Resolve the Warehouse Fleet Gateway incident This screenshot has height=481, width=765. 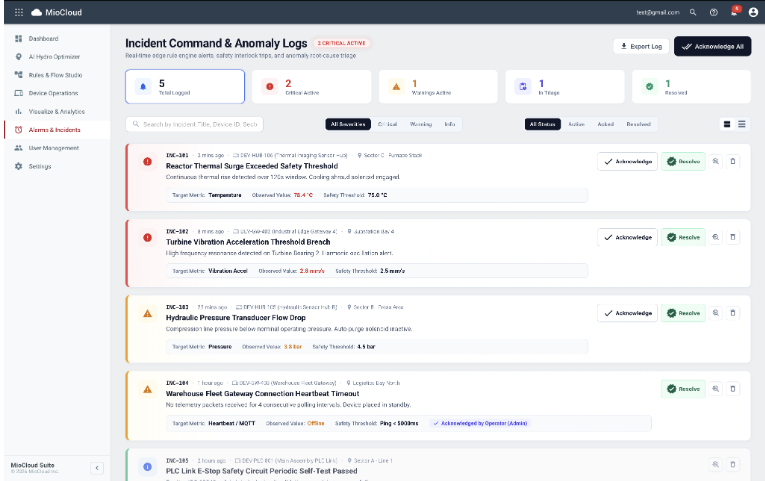click(683, 389)
